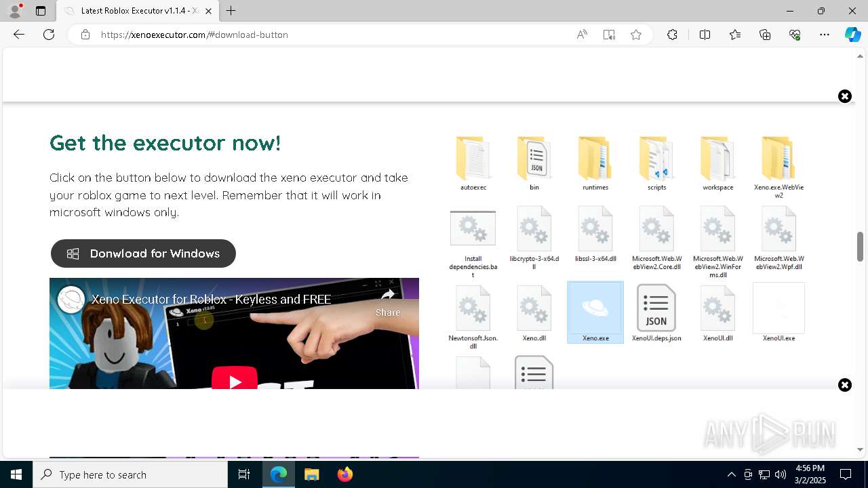
Task: Open the notifications center icon
Action: pos(846,474)
